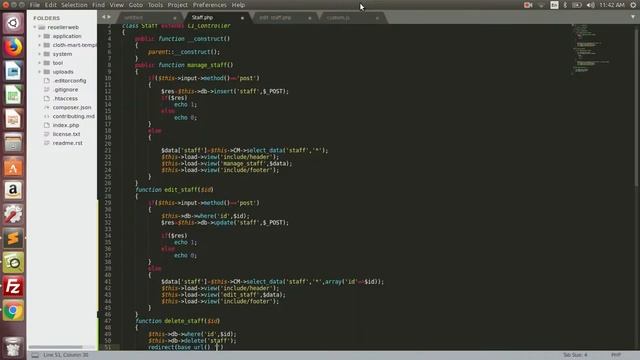640x360 pixels.
Task: Expand the system folder
Action: 40,54
